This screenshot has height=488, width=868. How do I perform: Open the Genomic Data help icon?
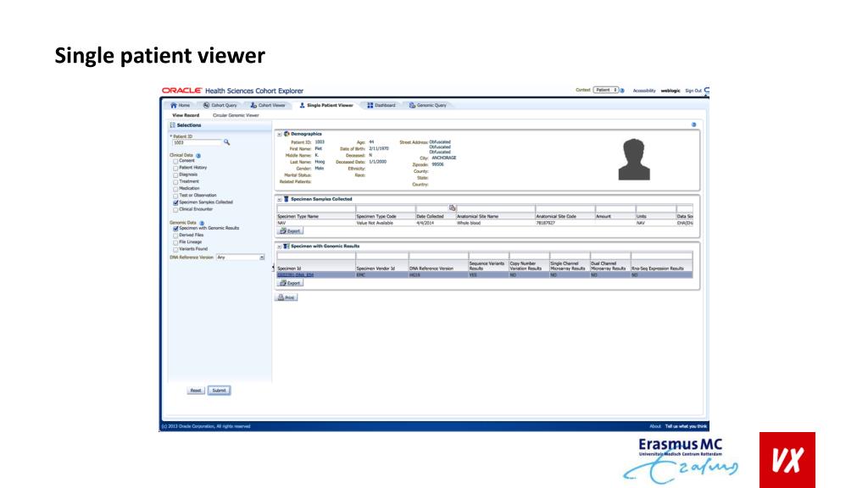202,223
